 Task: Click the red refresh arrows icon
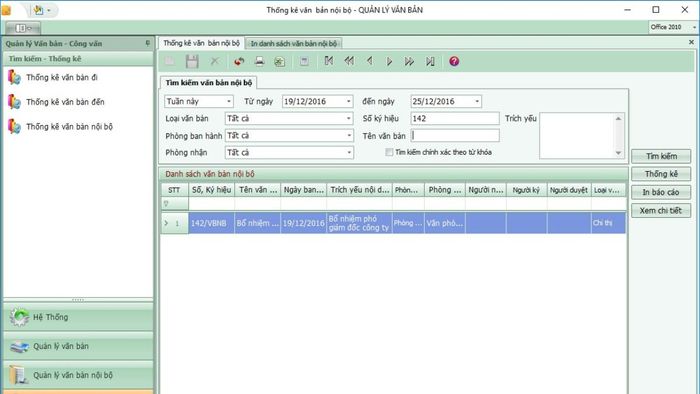239,62
